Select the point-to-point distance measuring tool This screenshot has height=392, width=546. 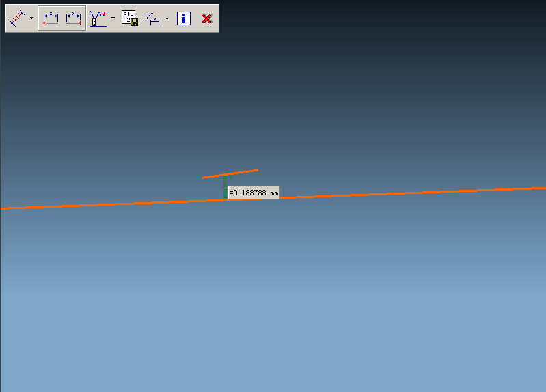17,18
